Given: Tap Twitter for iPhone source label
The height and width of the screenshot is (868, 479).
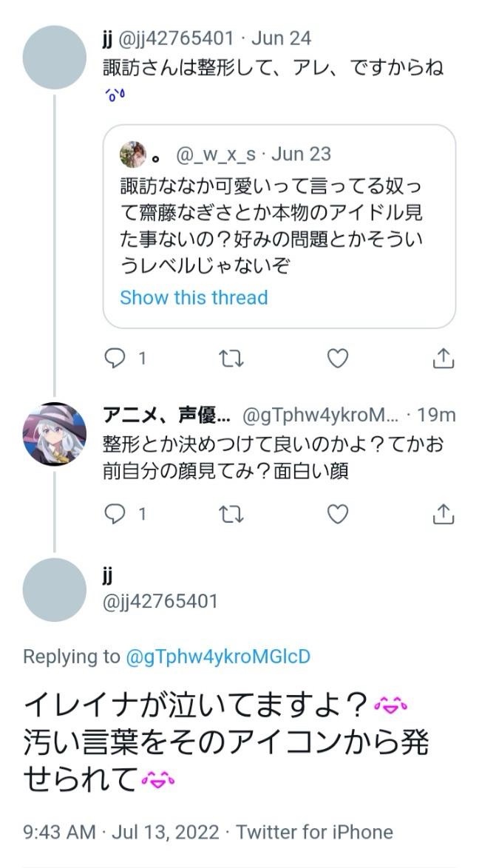Looking at the screenshot, I should click(x=314, y=832).
